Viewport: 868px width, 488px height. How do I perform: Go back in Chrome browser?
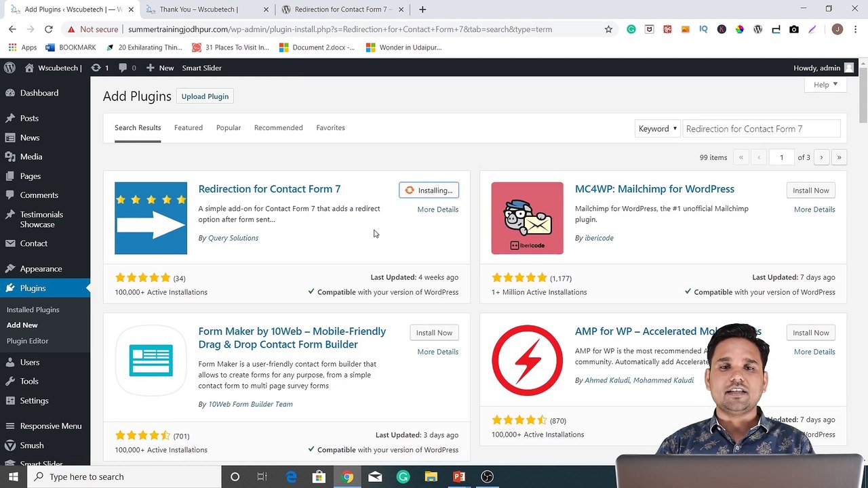12,29
